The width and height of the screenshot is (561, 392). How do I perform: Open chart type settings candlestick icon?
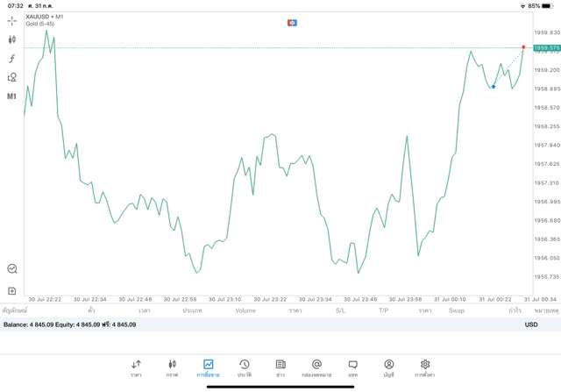click(12, 39)
